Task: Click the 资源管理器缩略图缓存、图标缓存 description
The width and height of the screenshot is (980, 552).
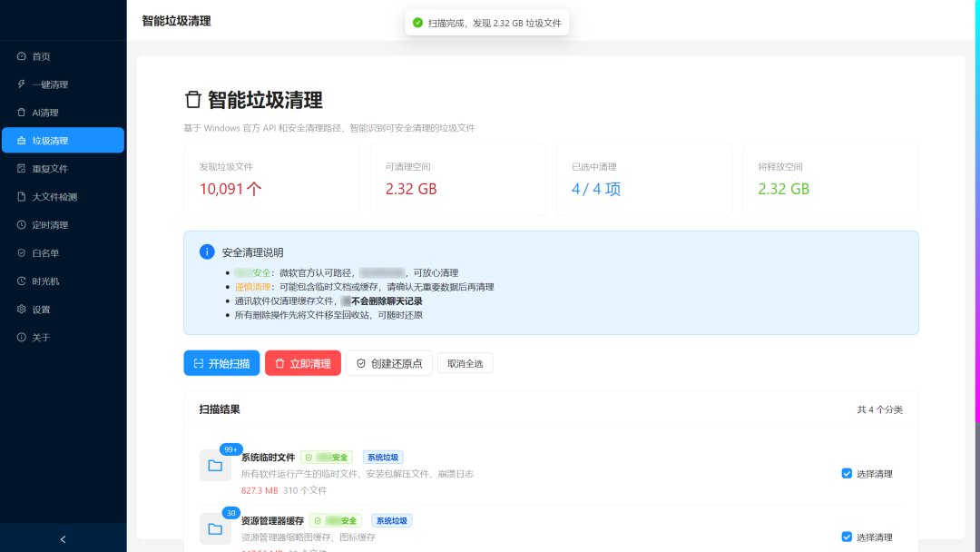Action: (x=309, y=537)
